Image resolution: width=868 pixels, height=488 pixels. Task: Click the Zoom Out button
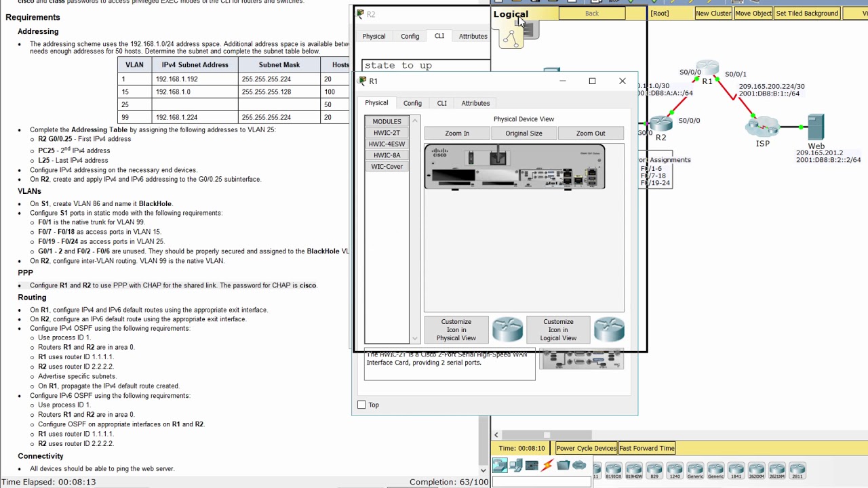pyautogui.click(x=591, y=133)
